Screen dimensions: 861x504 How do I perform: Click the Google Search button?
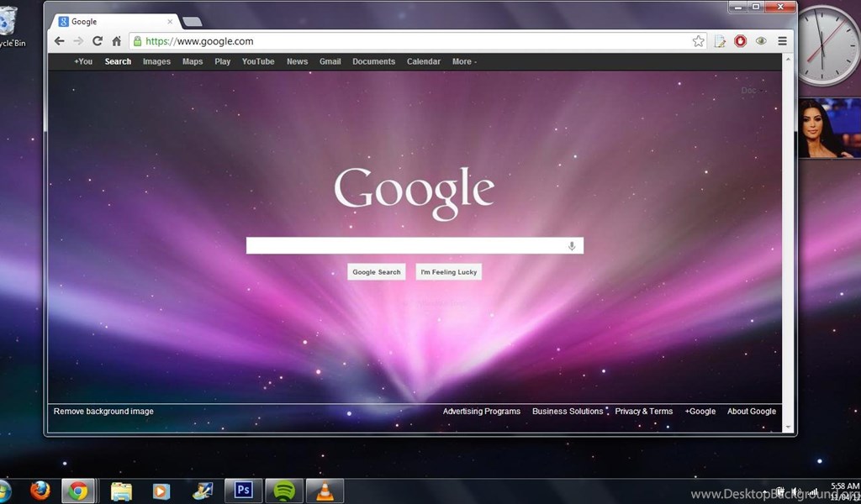(x=376, y=272)
